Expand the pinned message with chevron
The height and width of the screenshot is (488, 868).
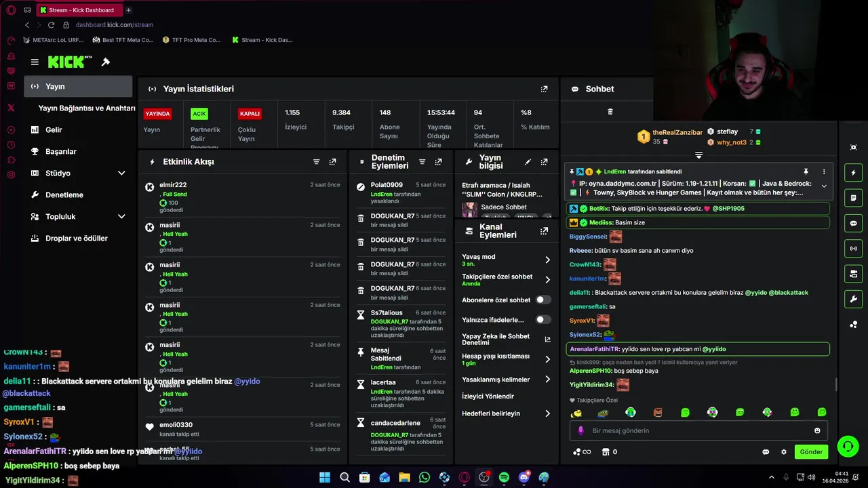[x=824, y=186]
